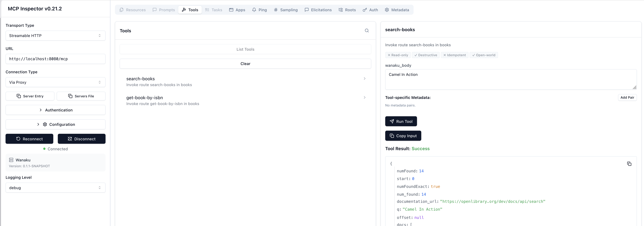Click the Reconnect button
The height and width of the screenshot is (226, 644).
(x=29, y=139)
